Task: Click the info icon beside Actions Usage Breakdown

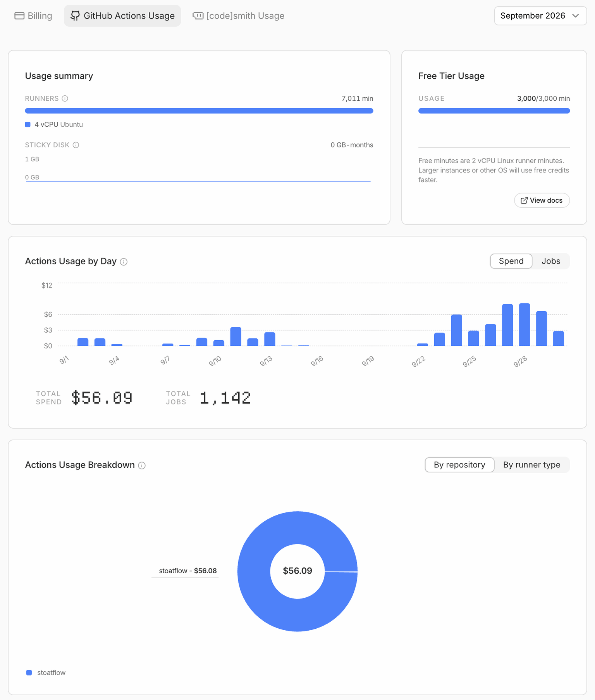Action: [x=142, y=466]
